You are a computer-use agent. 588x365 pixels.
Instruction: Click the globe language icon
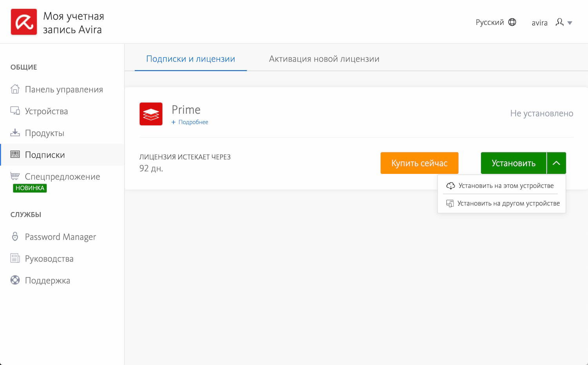click(512, 22)
